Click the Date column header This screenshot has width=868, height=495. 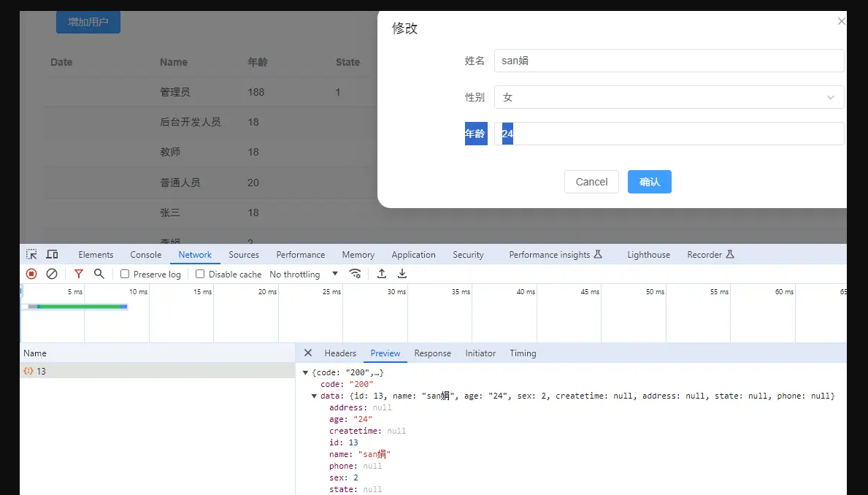pos(61,62)
